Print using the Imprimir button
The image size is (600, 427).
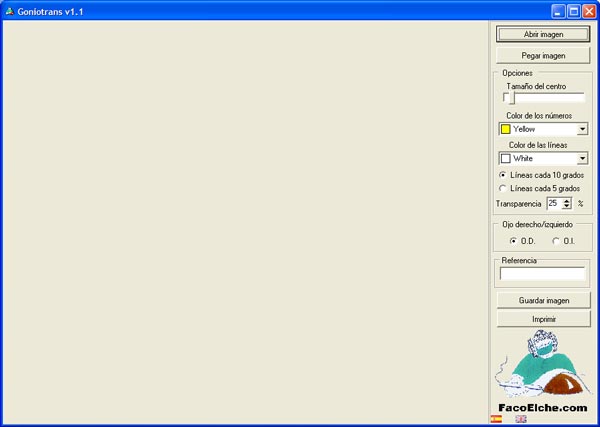(x=543, y=319)
